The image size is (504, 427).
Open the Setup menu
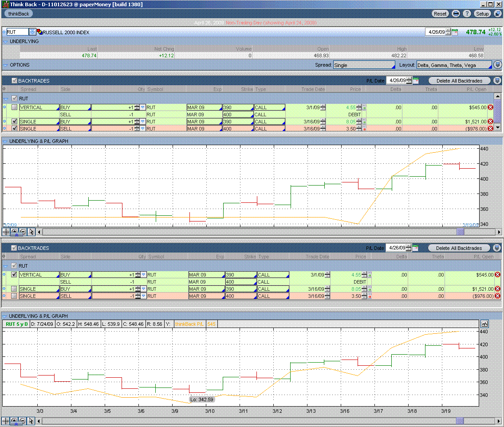(x=482, y=14)
